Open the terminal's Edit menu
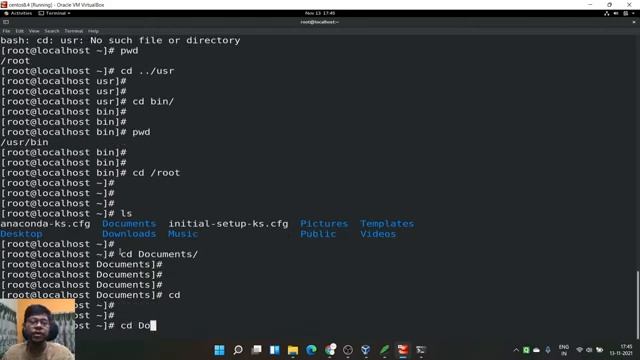Image resolution: width=640 pixels, height=360 pixels. click(19, 31)
